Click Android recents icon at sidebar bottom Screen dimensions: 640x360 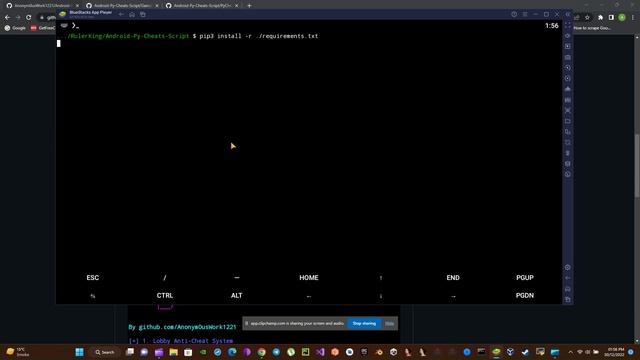(x=568, y=300)
